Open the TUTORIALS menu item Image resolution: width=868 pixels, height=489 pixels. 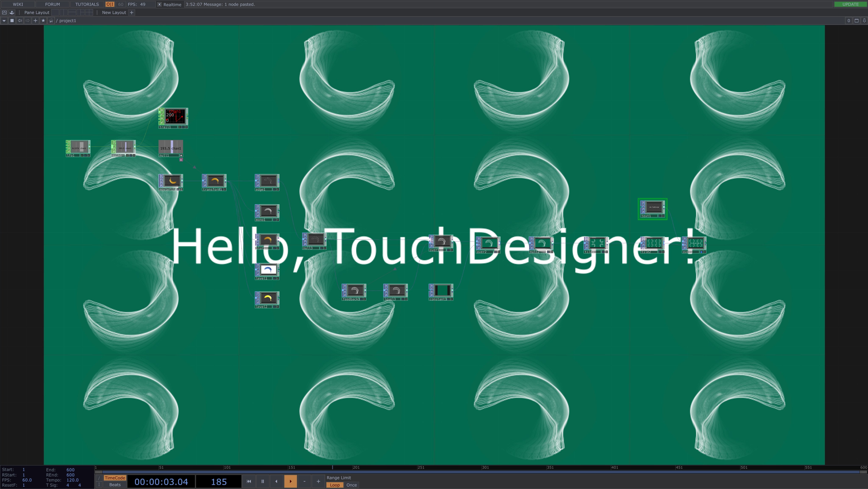pyautogui.click(x=87, y=4)
